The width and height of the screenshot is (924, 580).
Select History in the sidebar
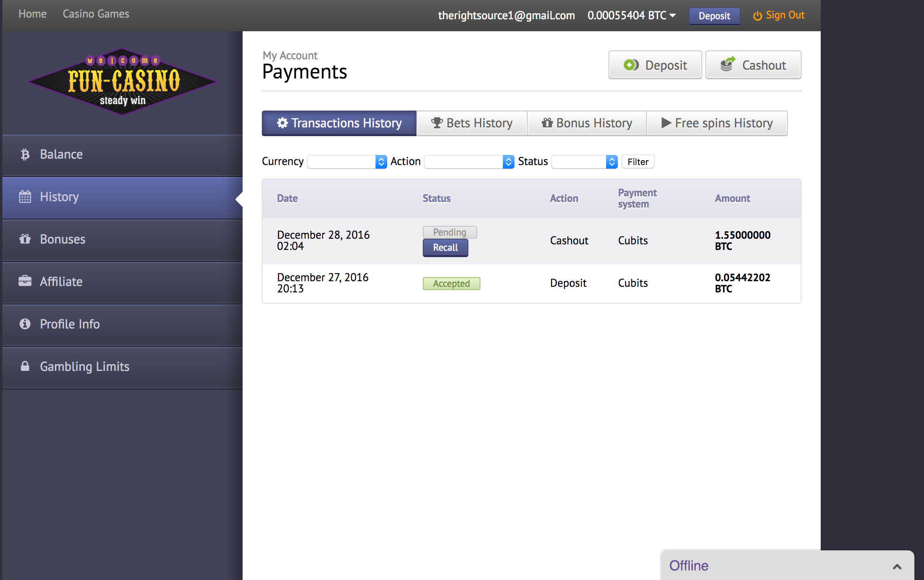pos(123,197)
